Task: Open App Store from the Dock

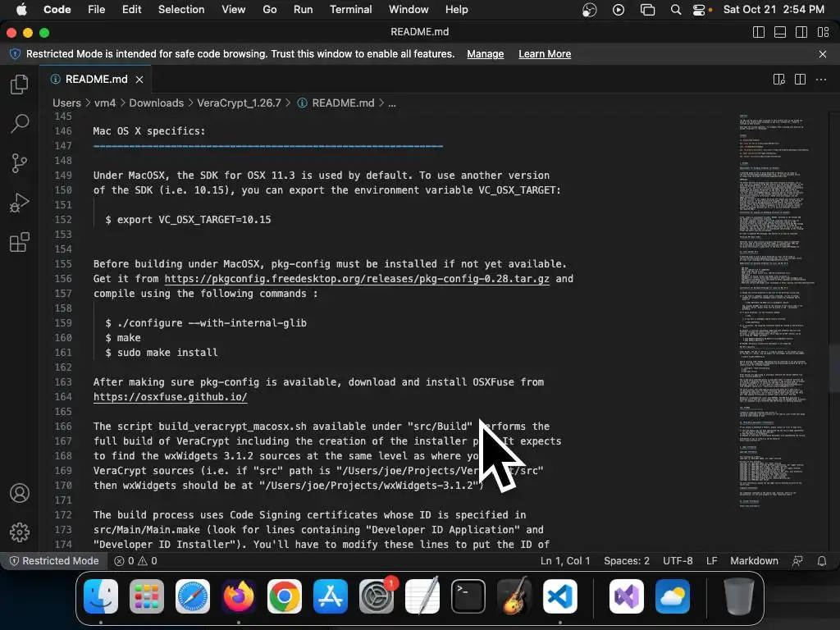Action: pos(331,596)
